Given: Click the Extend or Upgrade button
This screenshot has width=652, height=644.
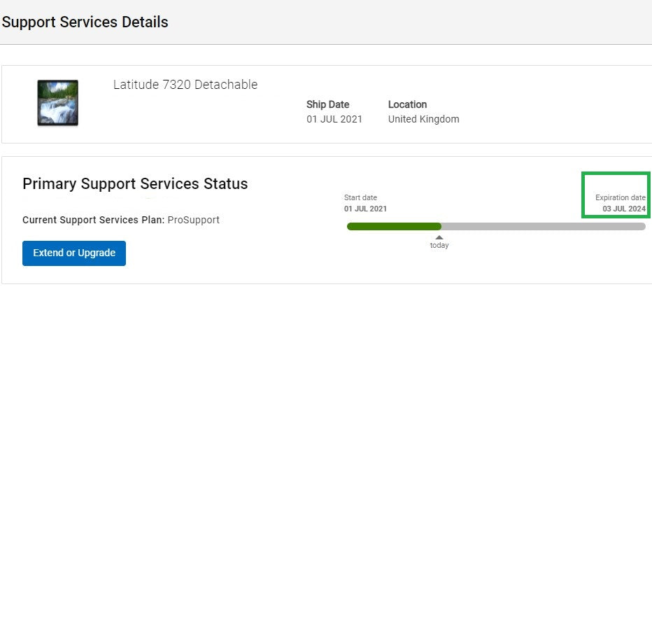Looking at the screenshot, I should [x=74, y=253].
